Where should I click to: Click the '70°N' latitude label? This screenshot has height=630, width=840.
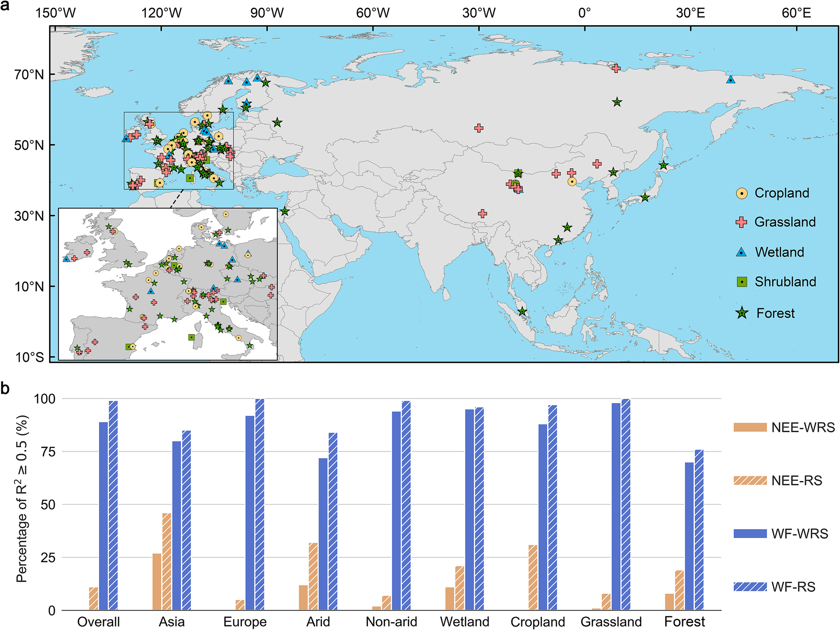click(x=29, y=74)
